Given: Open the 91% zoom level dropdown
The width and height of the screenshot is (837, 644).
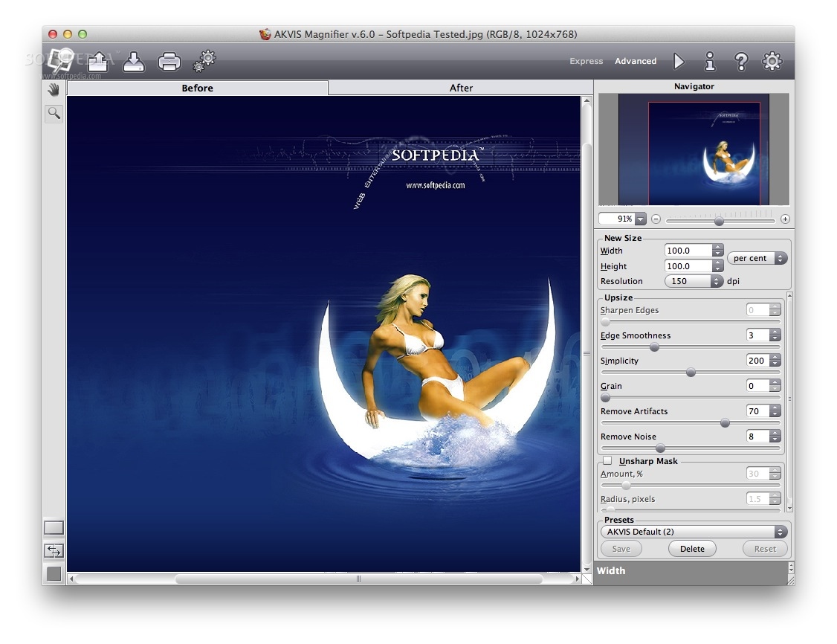Looking at the screenshot, I should pos(621,219).
